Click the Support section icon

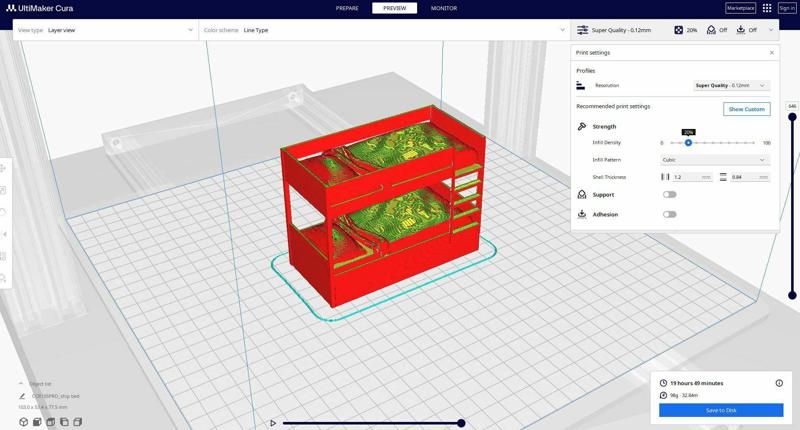(x=582, y=194)
